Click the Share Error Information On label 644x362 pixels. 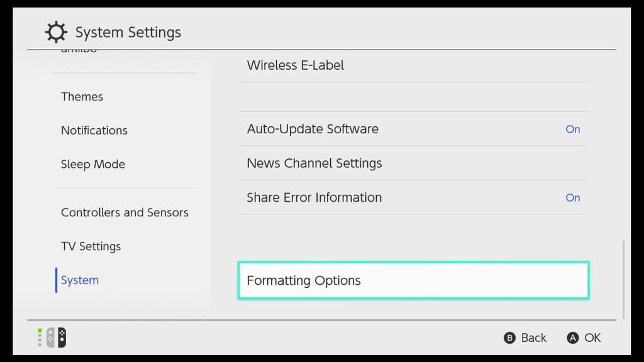pos(572,197)
